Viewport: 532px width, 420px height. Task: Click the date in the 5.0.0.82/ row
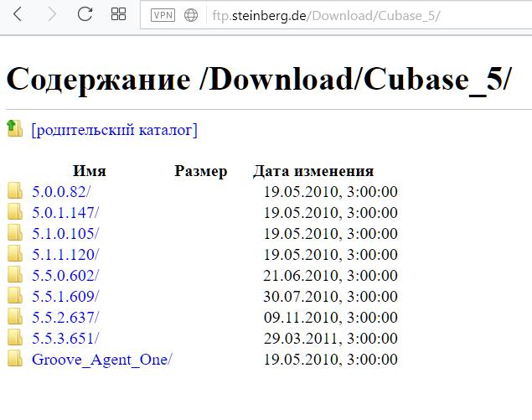pyautogui.click(x=330, y=192)
